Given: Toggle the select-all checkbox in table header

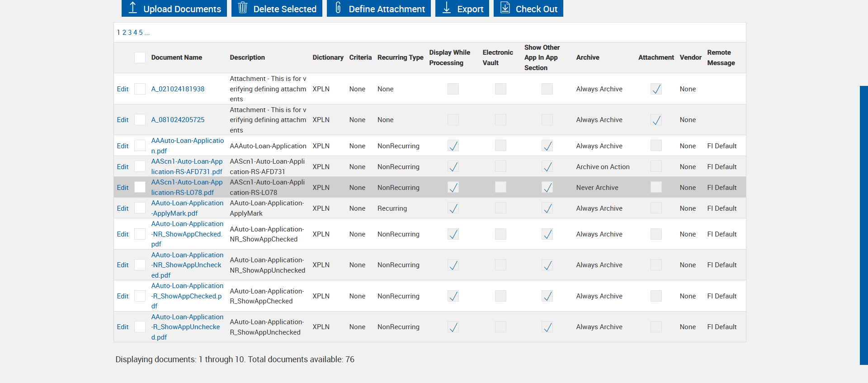Looking at the screenshot, I should coord(140,57).
